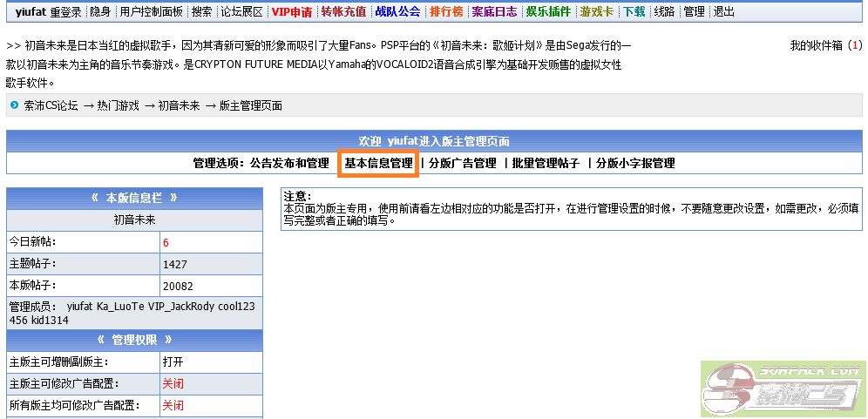Image resolution: width=868 pixels, height=419 pixels.
Task: Open 娱乐插件 in the navigation bar
Action: (547, 12)
